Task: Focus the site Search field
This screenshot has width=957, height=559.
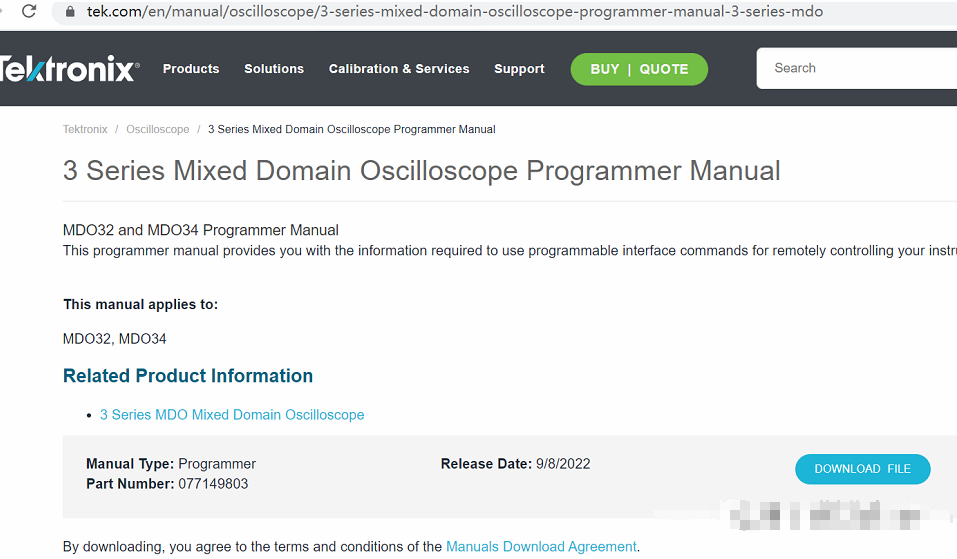Action: (860, 68)
